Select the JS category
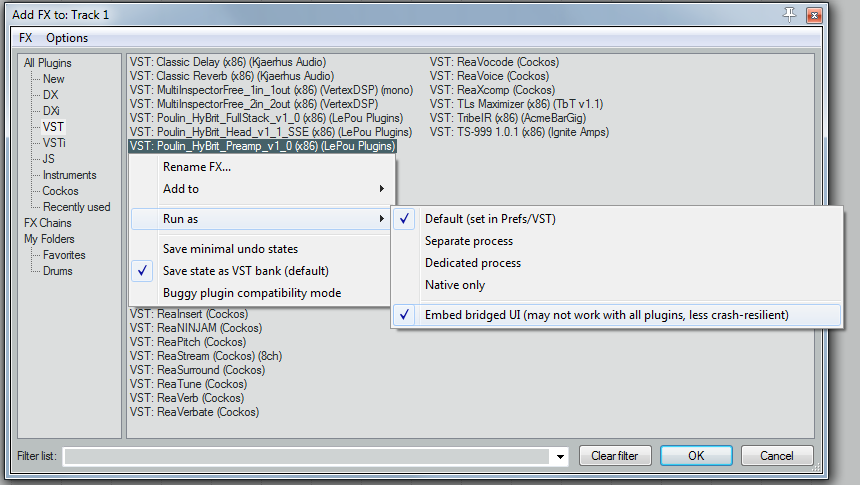Image resolution: width=860 pixels, height=485 pixels. (49, 159)
